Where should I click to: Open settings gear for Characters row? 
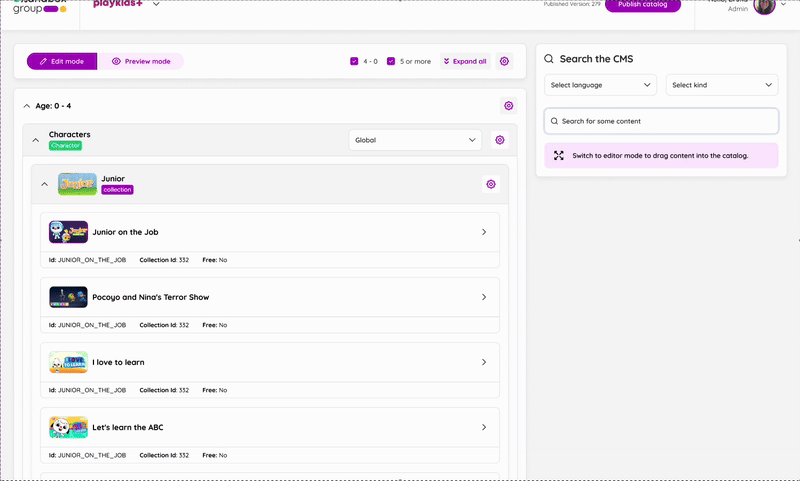tap(499, 140)
